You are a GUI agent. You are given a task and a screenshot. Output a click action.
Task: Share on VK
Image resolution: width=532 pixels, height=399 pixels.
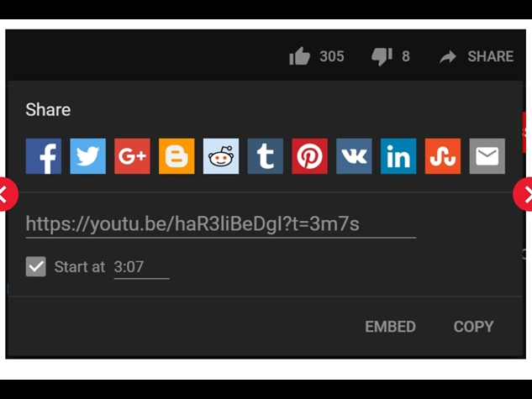[x=354, y=156]
